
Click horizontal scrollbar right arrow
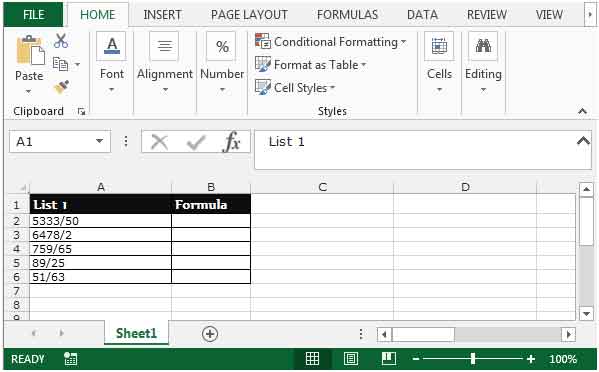pos(568,335)
